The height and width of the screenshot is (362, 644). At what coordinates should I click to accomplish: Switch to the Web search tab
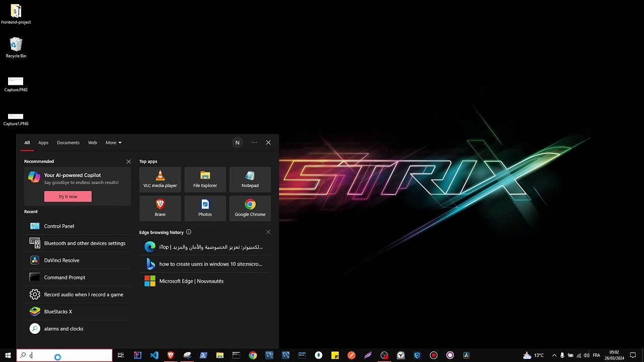click(x=93, y=143)
